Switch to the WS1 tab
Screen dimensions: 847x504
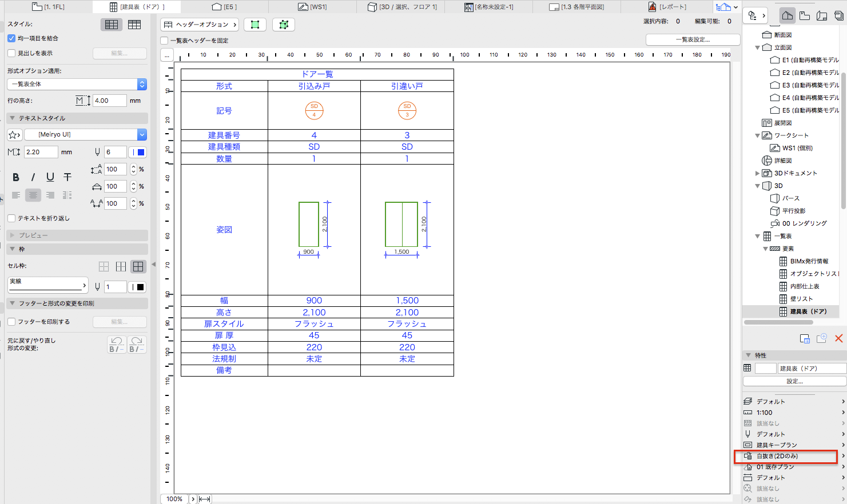[312, 7]
